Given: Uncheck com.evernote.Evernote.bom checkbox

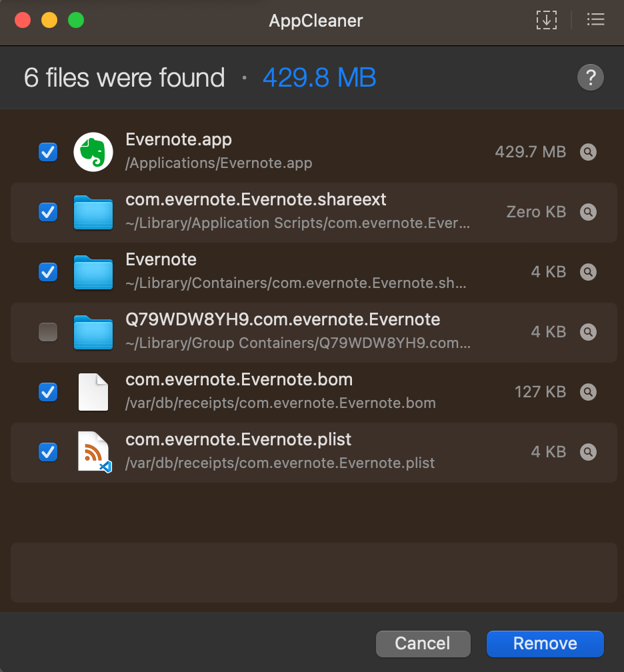Looking at the screenshot, I should [x=48, y=392].
